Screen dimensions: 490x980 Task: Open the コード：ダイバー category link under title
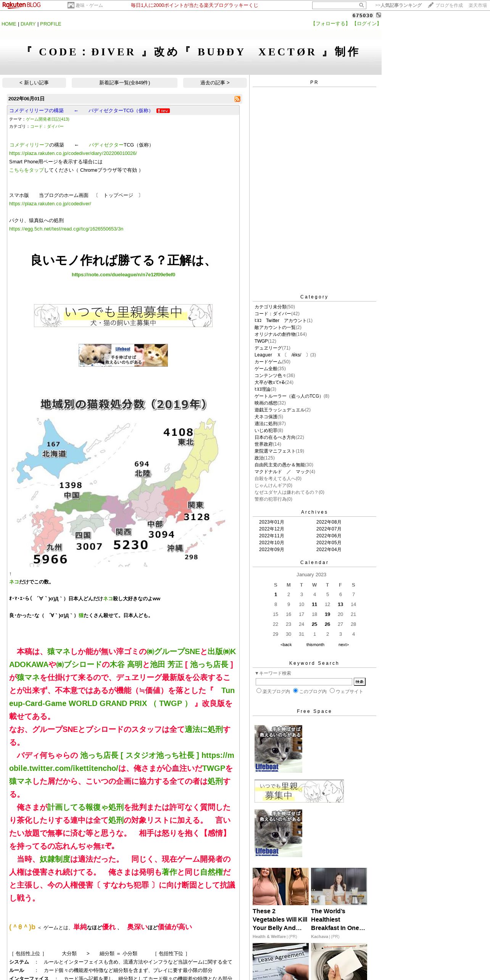click(x=47, y=127)
